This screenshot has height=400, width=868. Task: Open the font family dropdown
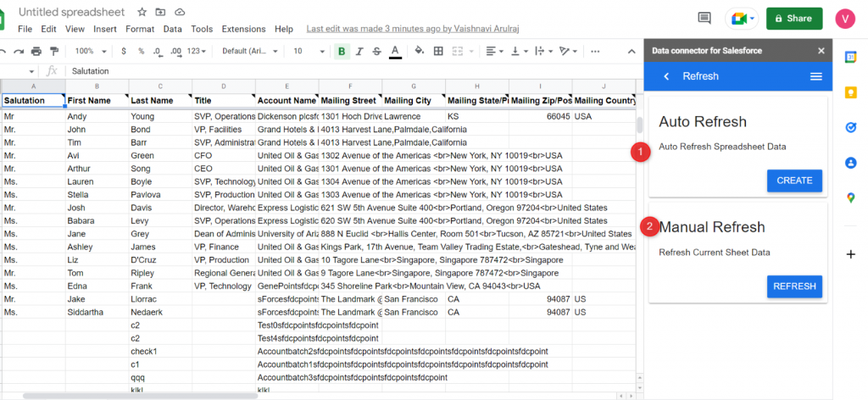(250, 51)
